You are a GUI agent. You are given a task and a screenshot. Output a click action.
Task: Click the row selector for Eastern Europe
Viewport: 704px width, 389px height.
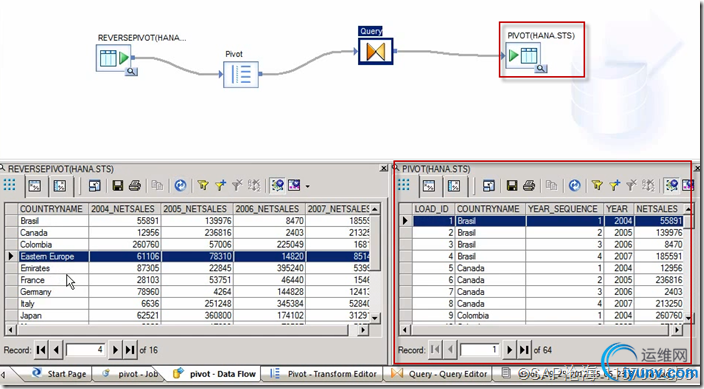[x=11, y=256]
